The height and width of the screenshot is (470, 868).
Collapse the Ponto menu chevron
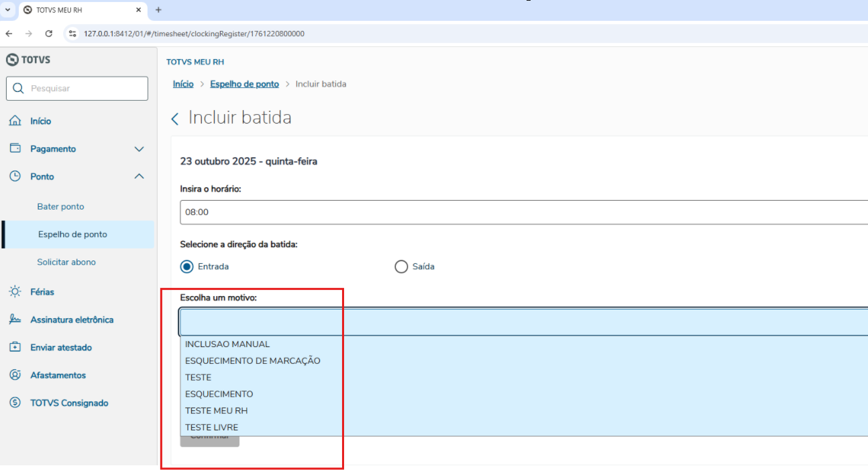tap(139, 176)
